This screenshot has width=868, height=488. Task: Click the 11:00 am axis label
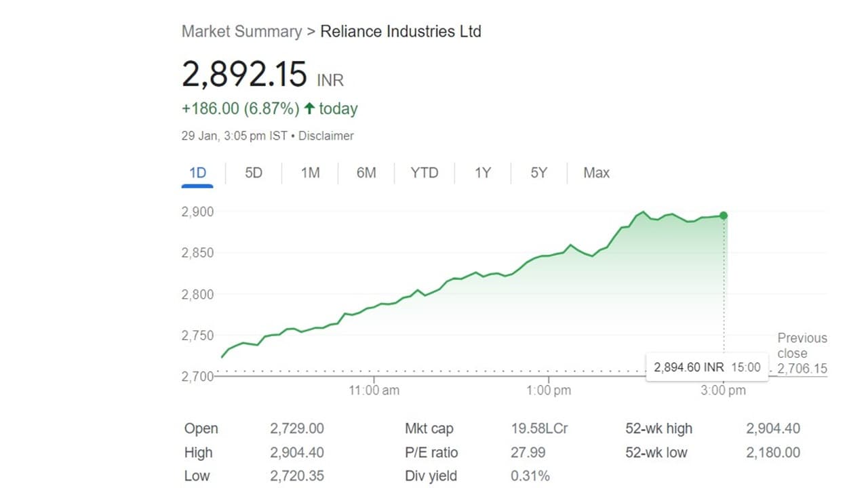click(x=374, y=390)
